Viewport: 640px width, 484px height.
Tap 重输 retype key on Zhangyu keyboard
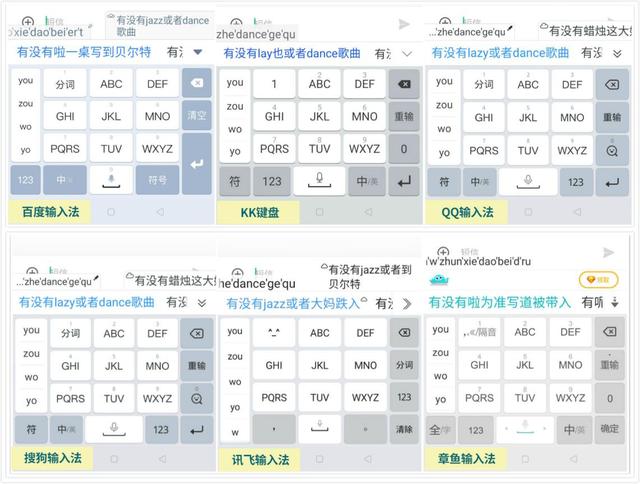(x=609, y=364)
